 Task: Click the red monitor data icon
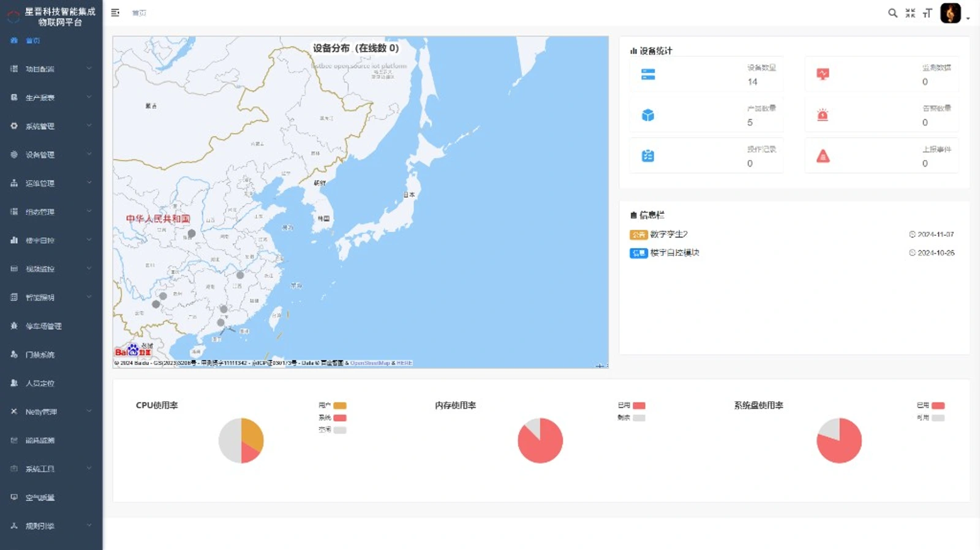pyautogui.click(x=823, y=74)
